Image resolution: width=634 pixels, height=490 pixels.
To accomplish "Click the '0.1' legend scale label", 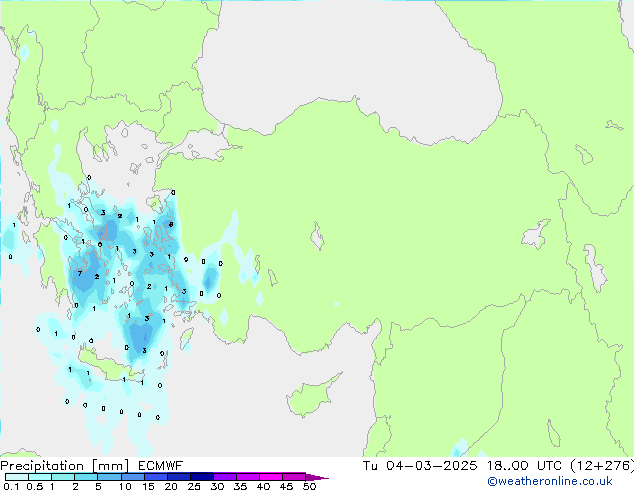I will pyautogui.click(x=11, y=486).
